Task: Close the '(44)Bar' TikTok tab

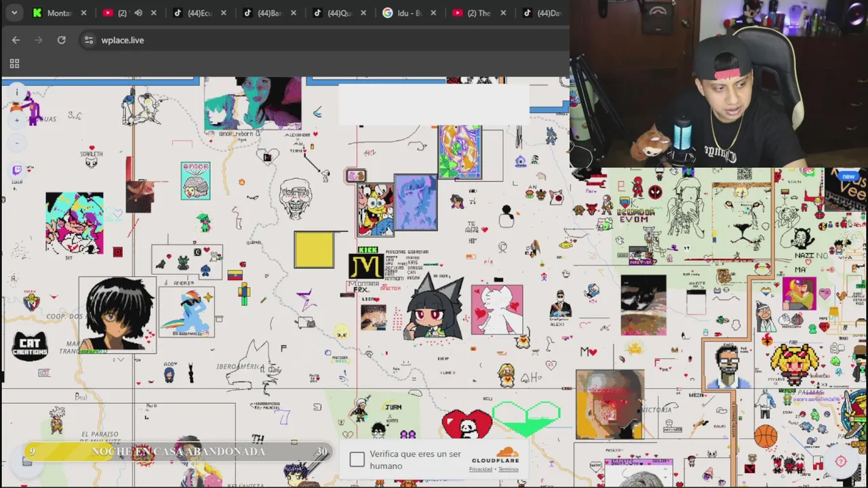Action: coord(293,13)
